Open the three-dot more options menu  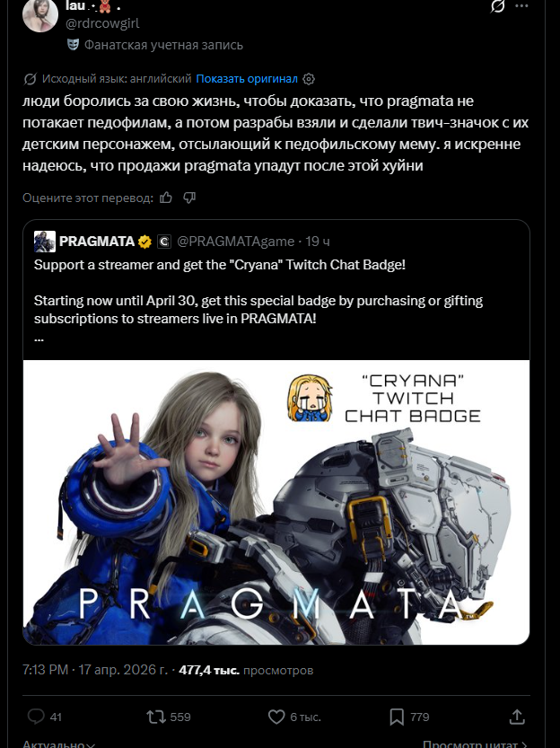point(522,6)
